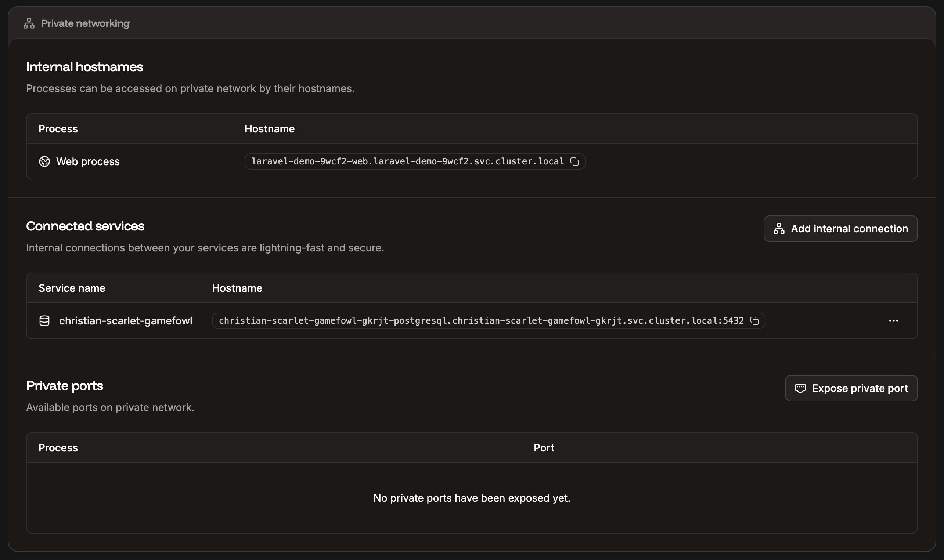Click the network icon inside Add internal connection
944x560 pixels.
tap(779, 228)
